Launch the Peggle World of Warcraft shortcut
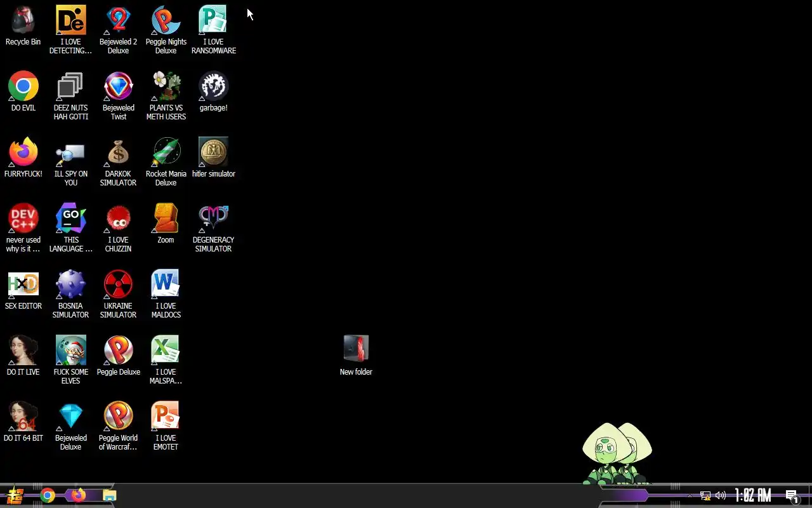This screenshot has height=508, width=812. [118, 416]
